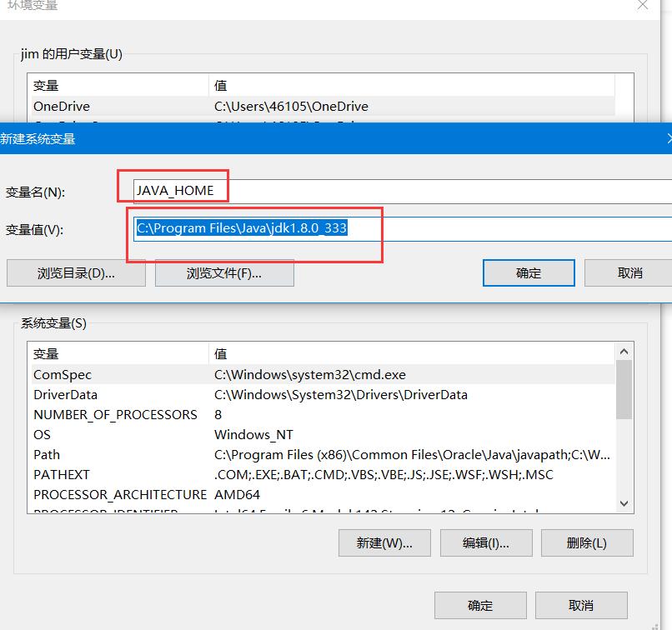The height and width of the screenshot is (630, 672).
Task: Click the 变量值 field with the JDK path
Action: [x=250, y=228]
